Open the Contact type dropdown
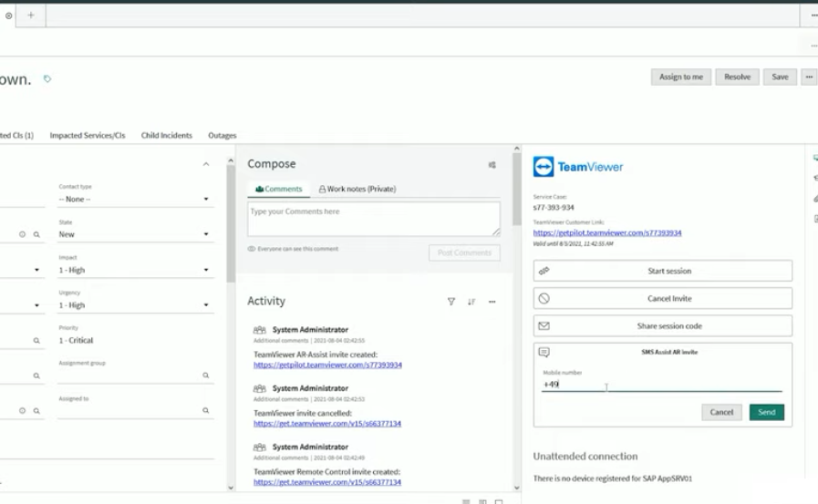 [x=136, y=199]
